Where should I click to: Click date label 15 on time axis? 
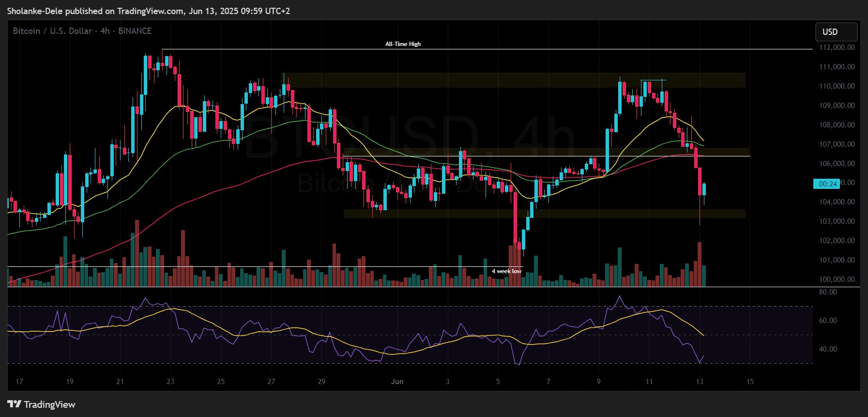click(x=750, y=382)
